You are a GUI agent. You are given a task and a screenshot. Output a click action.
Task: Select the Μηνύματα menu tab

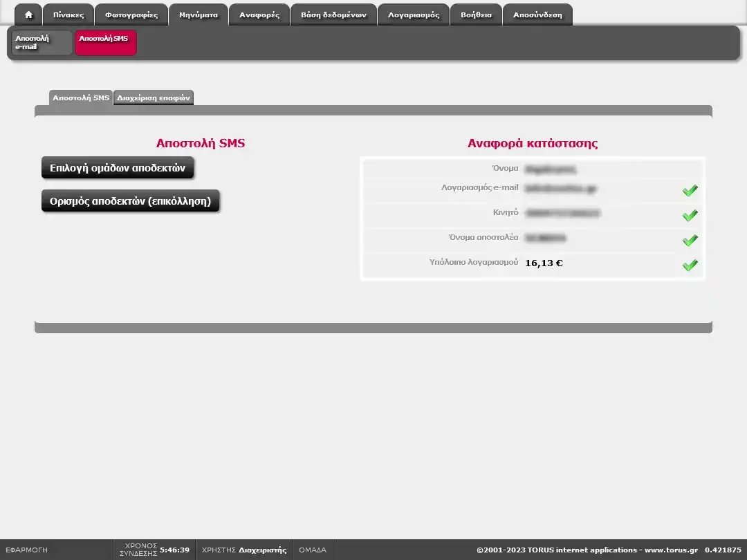coord(199,15)
